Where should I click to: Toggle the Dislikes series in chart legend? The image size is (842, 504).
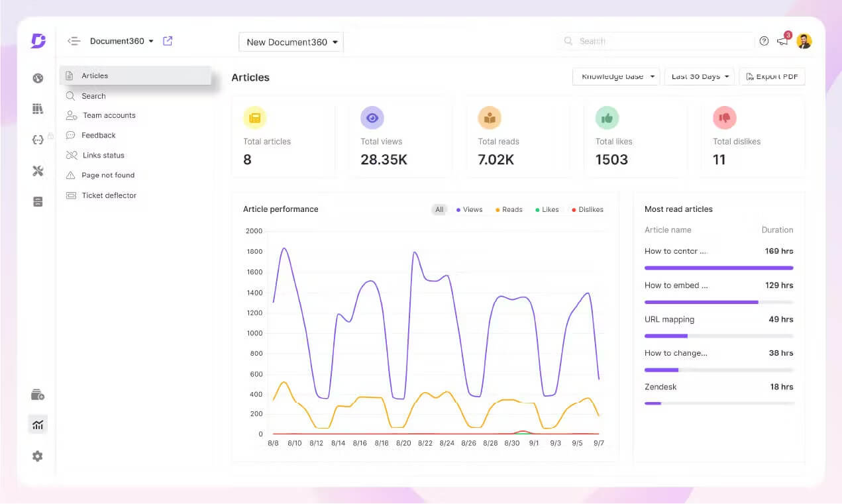[588, 209]
